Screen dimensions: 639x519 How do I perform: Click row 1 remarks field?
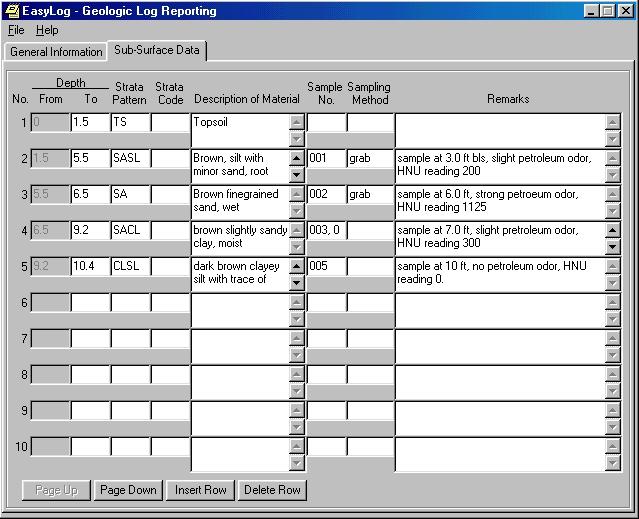pyautogui.click(x=500, y=130)
